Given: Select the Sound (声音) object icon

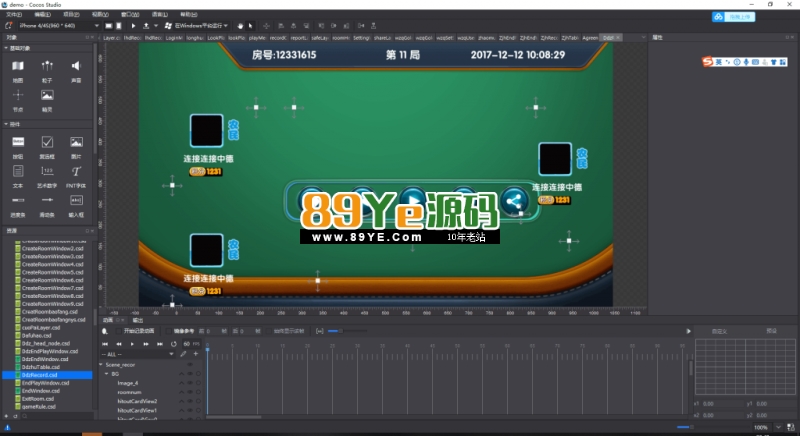Looking at the screenshot, I should tap(76, 66).
